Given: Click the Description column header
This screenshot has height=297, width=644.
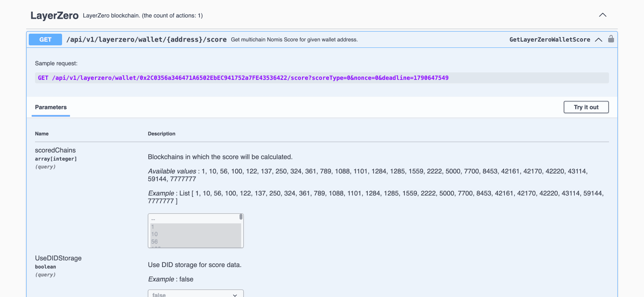Looking at the screenshot, I should point(161,134).
